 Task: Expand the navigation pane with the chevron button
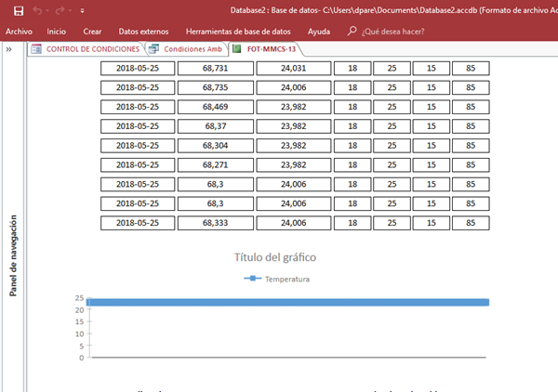coord(9,49)
